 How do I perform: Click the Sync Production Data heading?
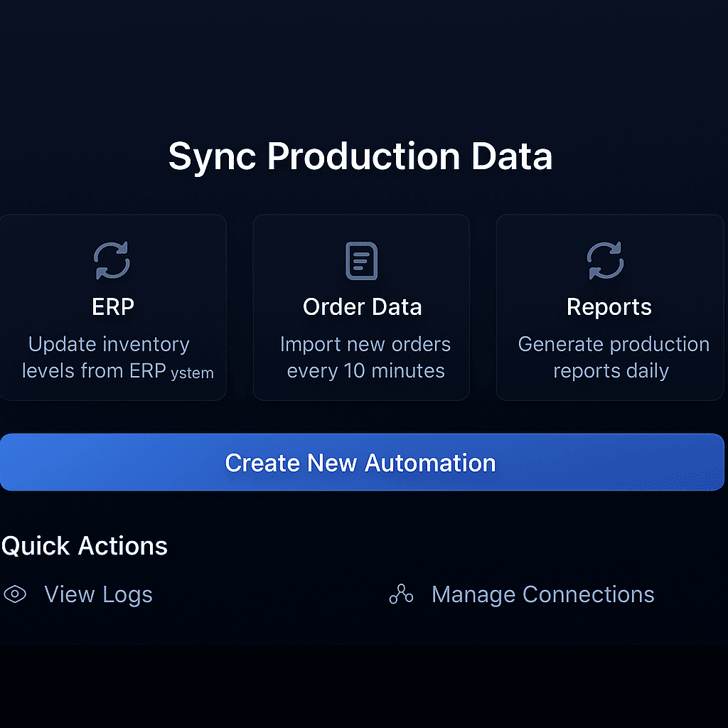(360, 157)
